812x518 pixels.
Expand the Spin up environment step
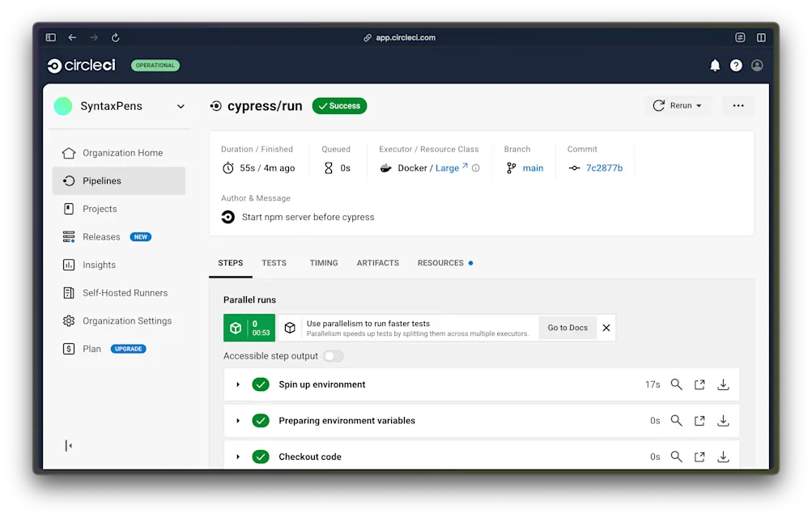(x=238, y=384)
